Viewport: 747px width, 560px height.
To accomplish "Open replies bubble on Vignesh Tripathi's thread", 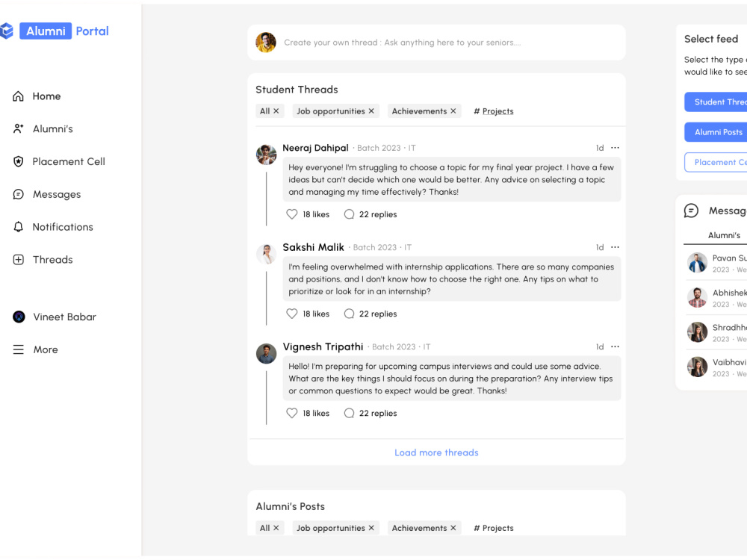I will point(349,414).
